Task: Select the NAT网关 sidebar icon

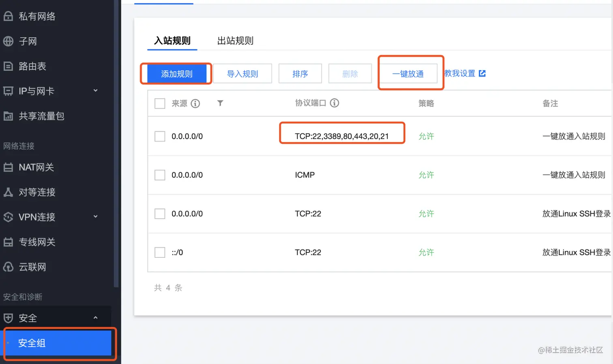Action: click(x=8, y=167)
